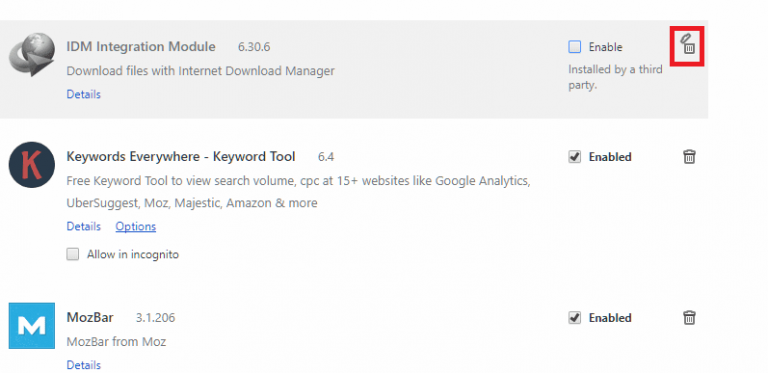Open Details link under Keywords Everywhere
This screenshot has width=768, height=373.
click(x=84, y=227)
